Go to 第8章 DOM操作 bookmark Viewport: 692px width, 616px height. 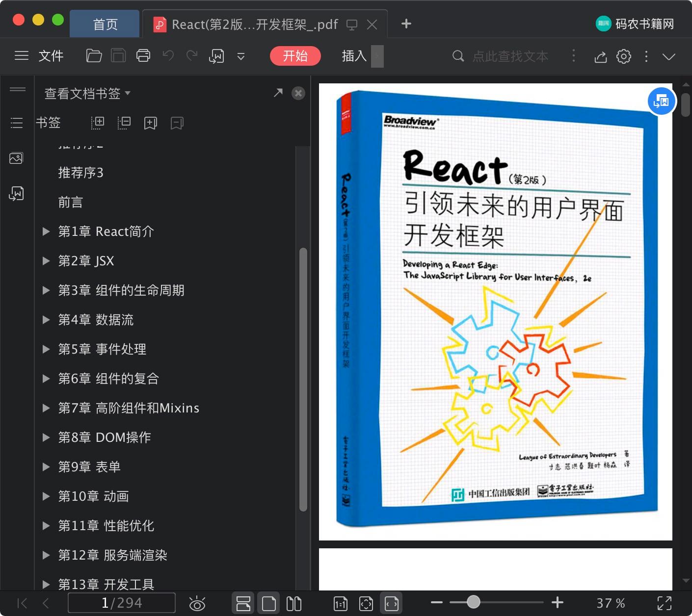[105, 437]
